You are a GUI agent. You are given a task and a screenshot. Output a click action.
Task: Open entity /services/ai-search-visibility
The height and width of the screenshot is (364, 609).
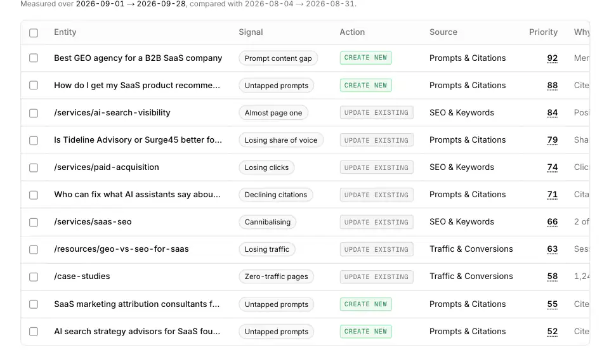click(x=112, y=112)
